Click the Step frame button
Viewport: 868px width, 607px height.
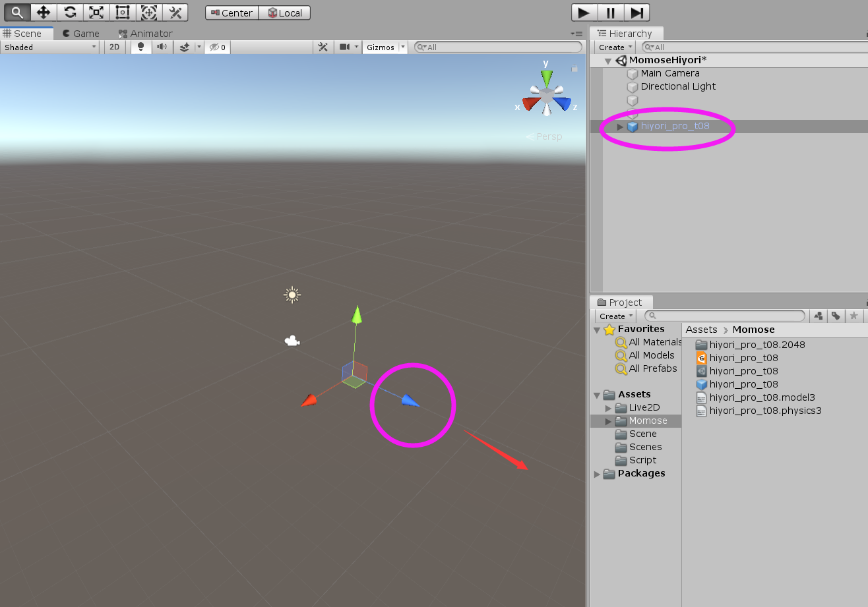(x=636, y=13)
